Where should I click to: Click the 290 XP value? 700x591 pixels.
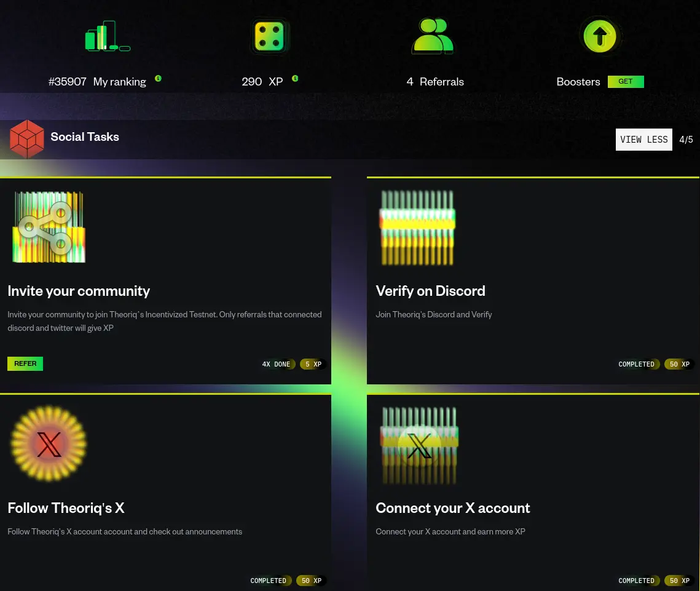pyautogui.click(x=262, y=82)
